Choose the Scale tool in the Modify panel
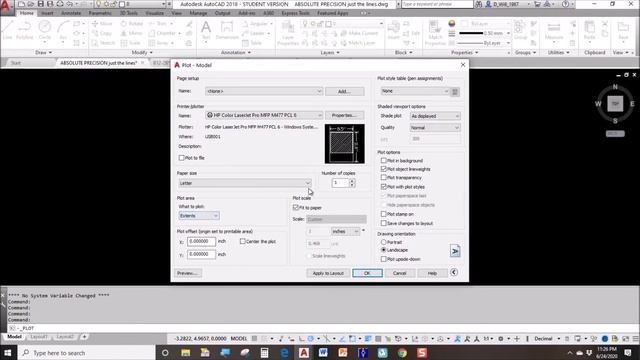Viewport: 640px width, 360px height. coord(131,42)
